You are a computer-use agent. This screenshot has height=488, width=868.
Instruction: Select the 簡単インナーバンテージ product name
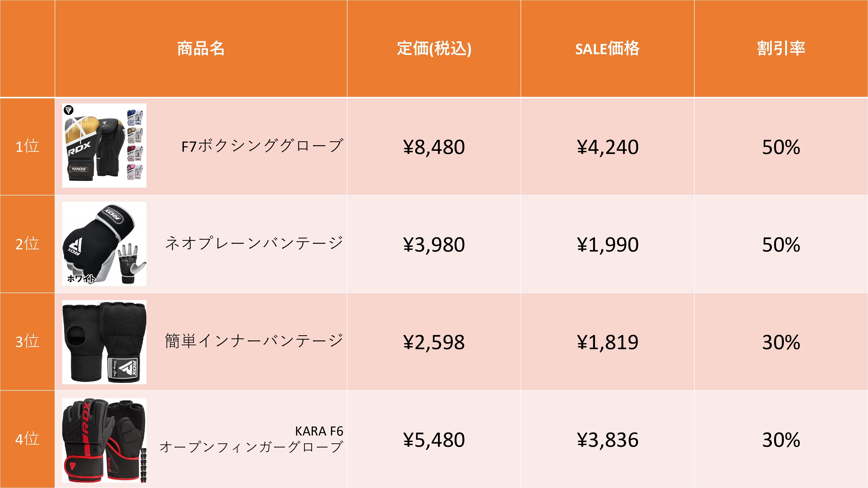[x=254, y=341]
